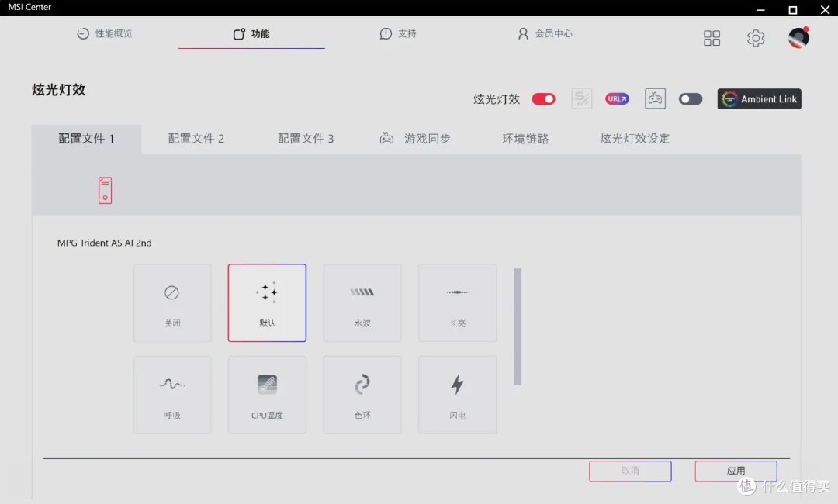Image resolution: width=838 pixels, height=504 pixels.
Task: Toggle the Ambient Link switch
Action: [x=691, y=99]
